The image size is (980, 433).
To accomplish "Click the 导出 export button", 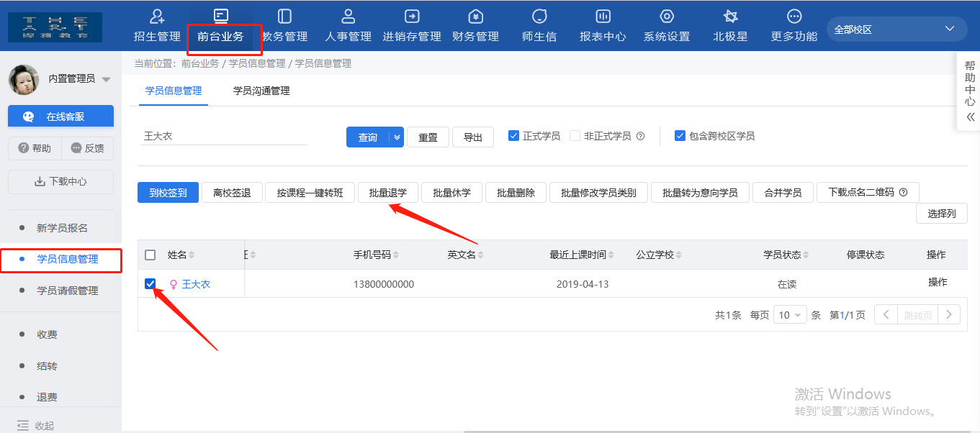I will (473, 137).
